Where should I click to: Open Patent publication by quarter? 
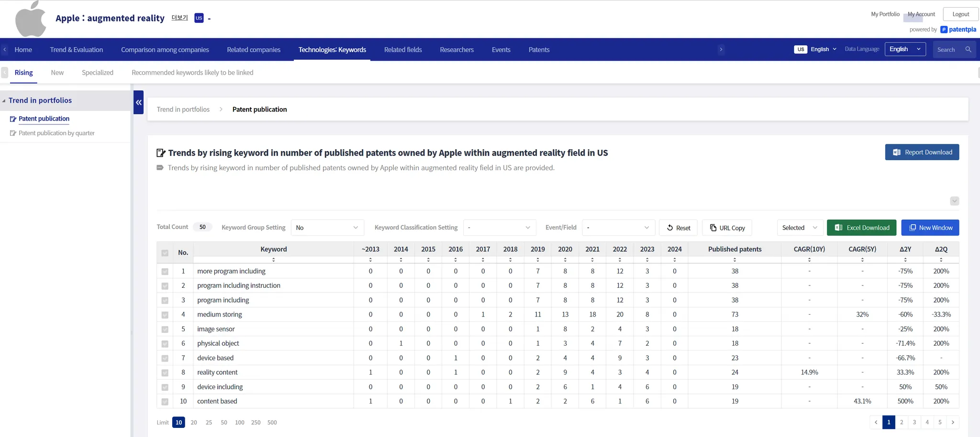click(56, 133)
